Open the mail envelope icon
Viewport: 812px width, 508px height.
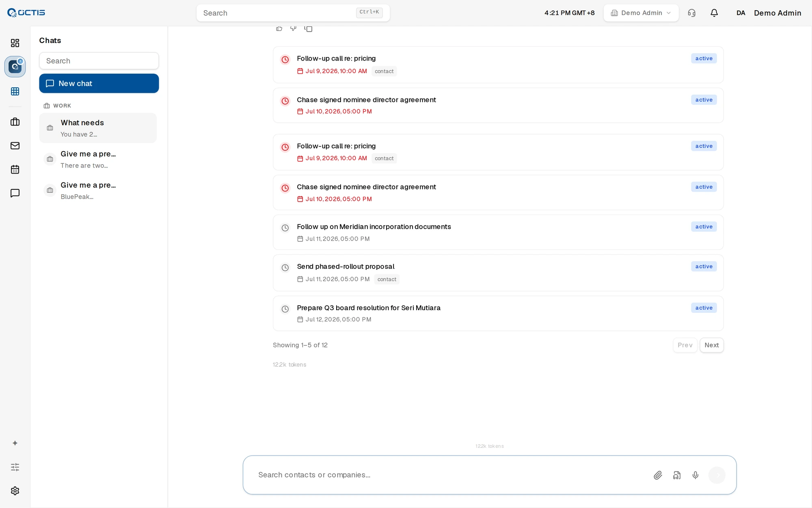[x=15, y=145]
